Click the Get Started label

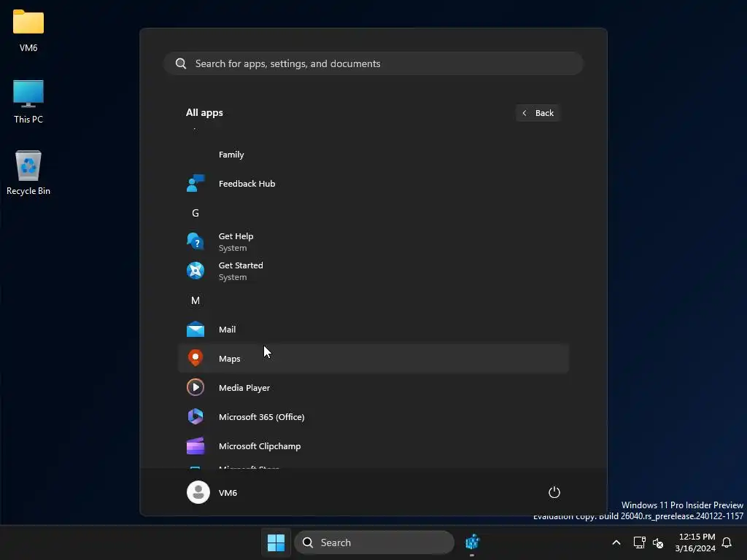coord(241,265)
